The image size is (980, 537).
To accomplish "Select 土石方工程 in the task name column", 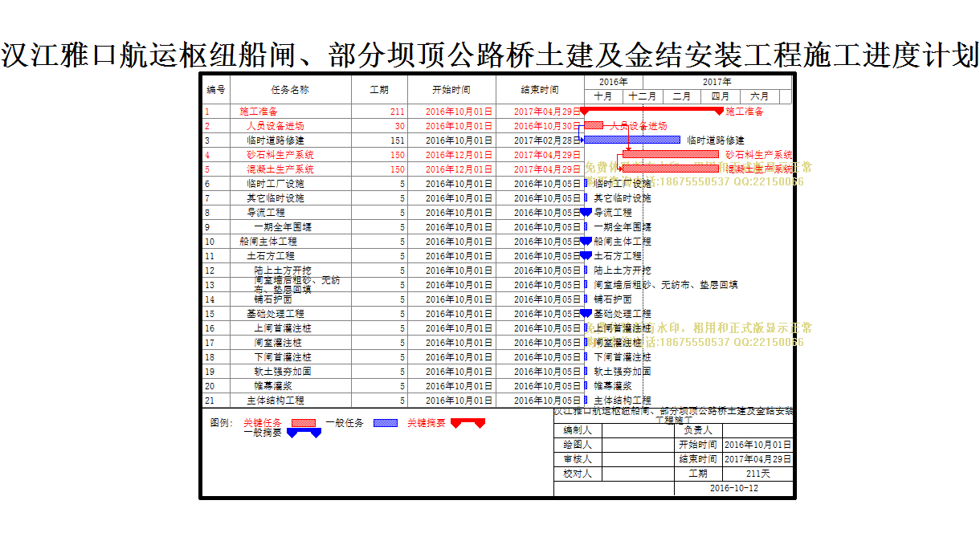I will click(271, 256).
